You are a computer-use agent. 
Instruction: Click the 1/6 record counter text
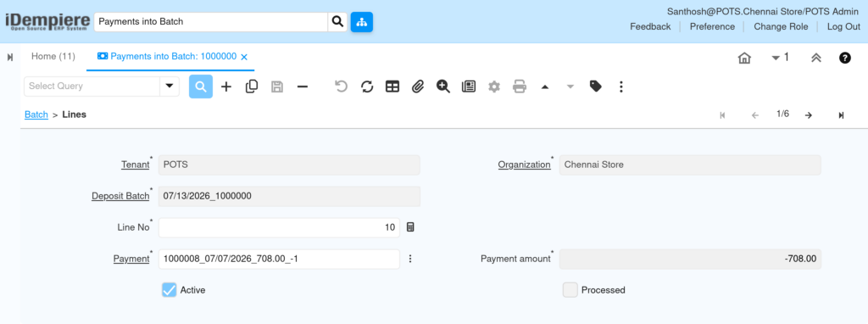tap(782, 115)
